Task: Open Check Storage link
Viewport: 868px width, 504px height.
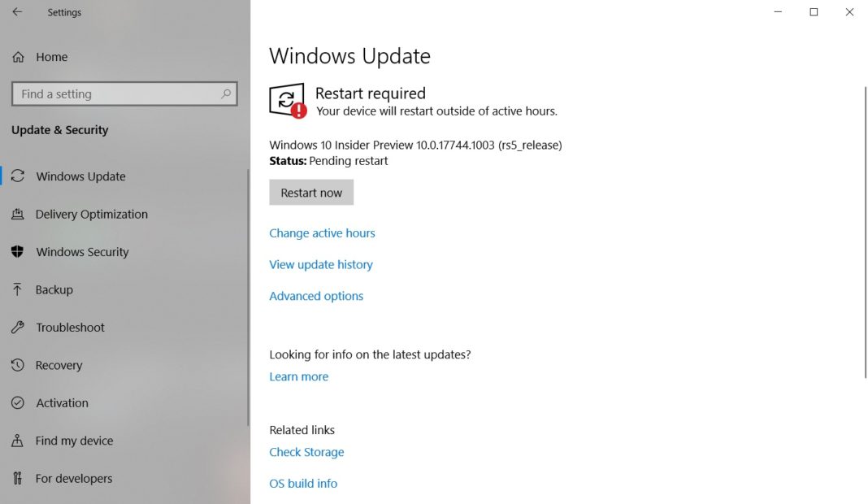Action: [x=306, y=452]
